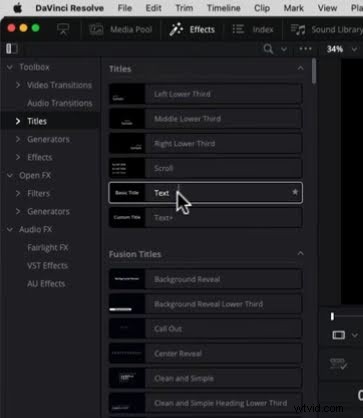This screenshot has width=363, height=418.
Task: Click the timeline view options icon with checkmark
Action: coord(338,364)
